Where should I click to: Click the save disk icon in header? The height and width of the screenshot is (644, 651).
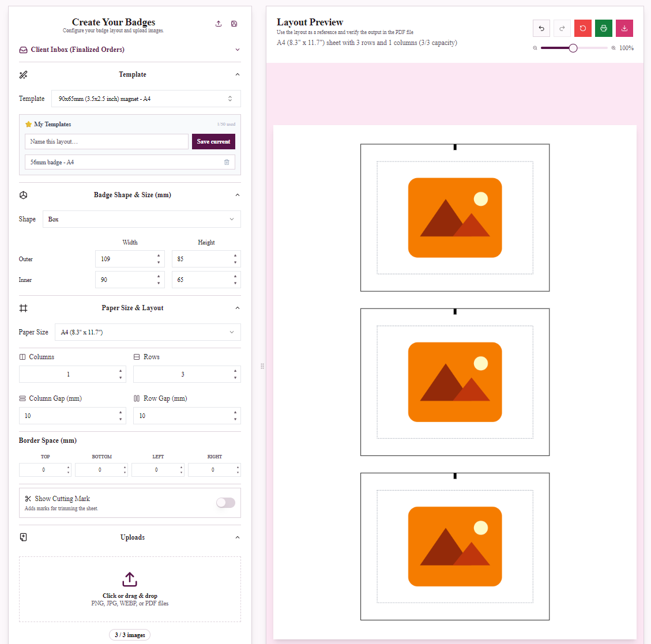tap(234, 24)
